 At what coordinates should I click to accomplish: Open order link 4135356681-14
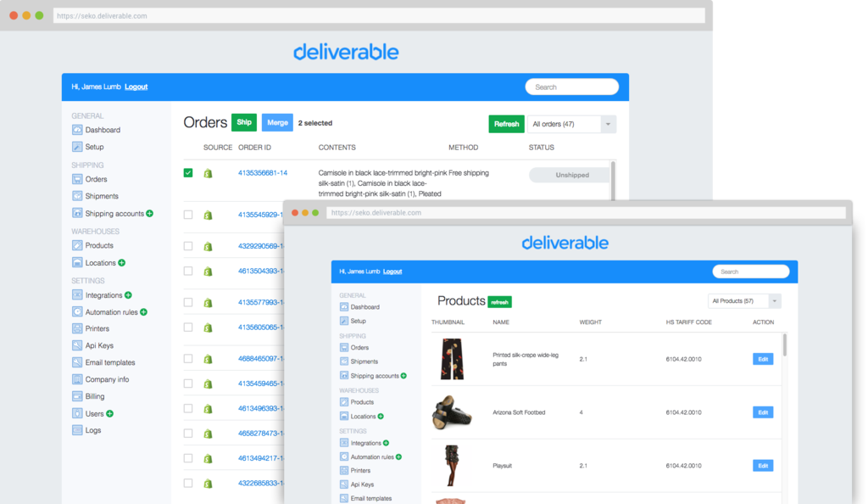coord(263,173)
